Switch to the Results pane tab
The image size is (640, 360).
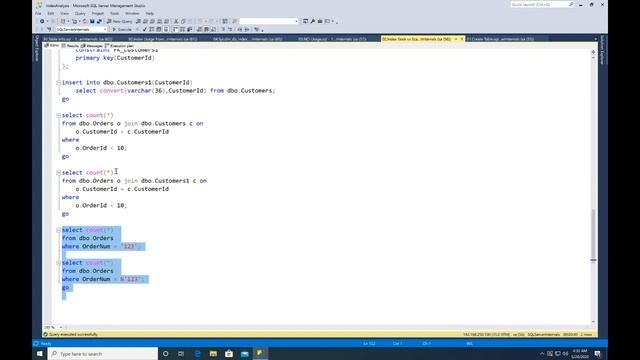[70, 46]
